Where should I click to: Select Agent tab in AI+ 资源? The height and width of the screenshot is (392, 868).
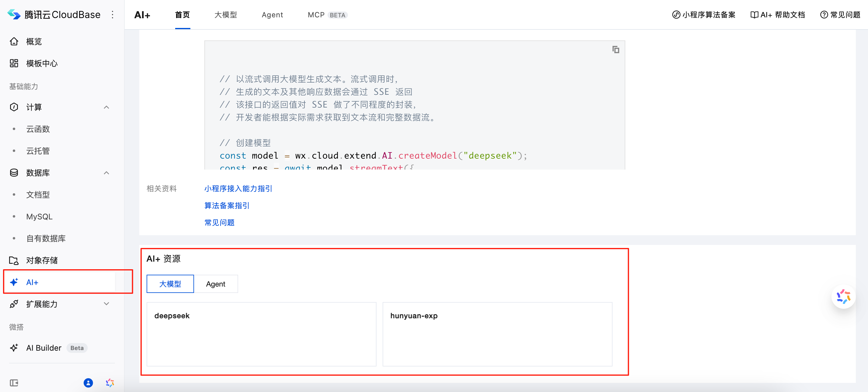pyautogui.click(x=216, y=284)
